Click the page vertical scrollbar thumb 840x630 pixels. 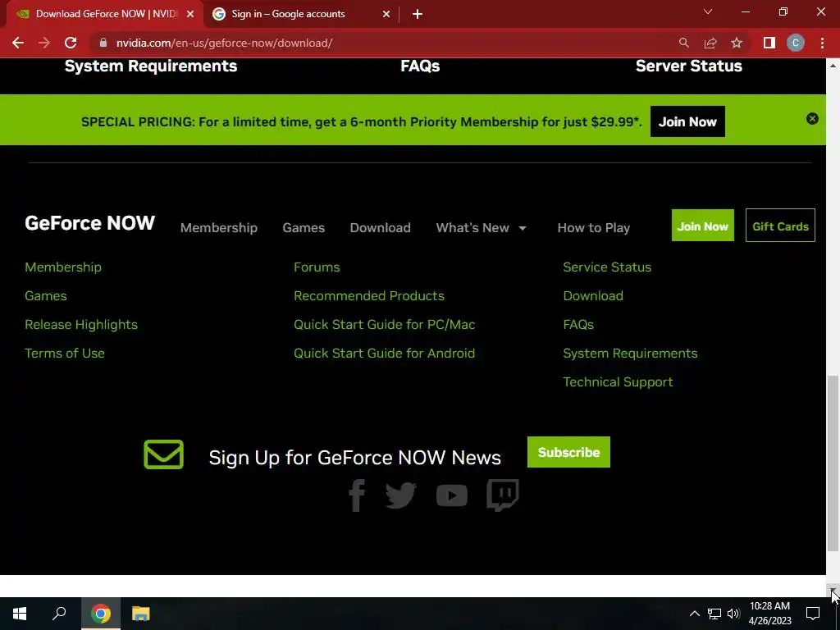pos(833,463)
